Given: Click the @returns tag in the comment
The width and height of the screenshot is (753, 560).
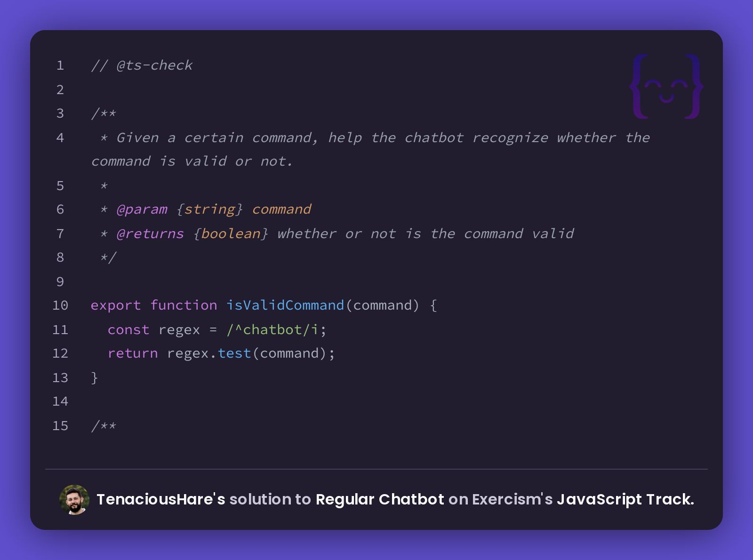Looking at the screenshot, I should click(150, 234).
